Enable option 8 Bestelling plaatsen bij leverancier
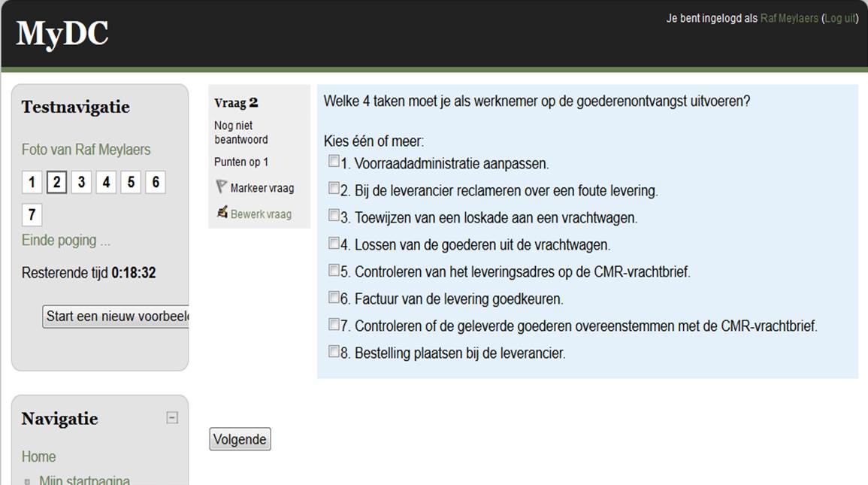868x485 pixels. click(334, 351)
